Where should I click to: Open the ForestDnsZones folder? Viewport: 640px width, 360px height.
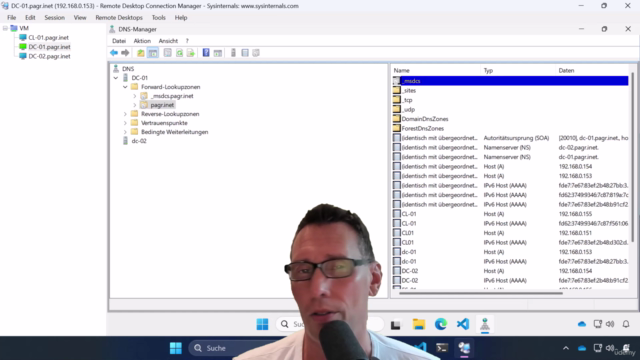[422, 128]
